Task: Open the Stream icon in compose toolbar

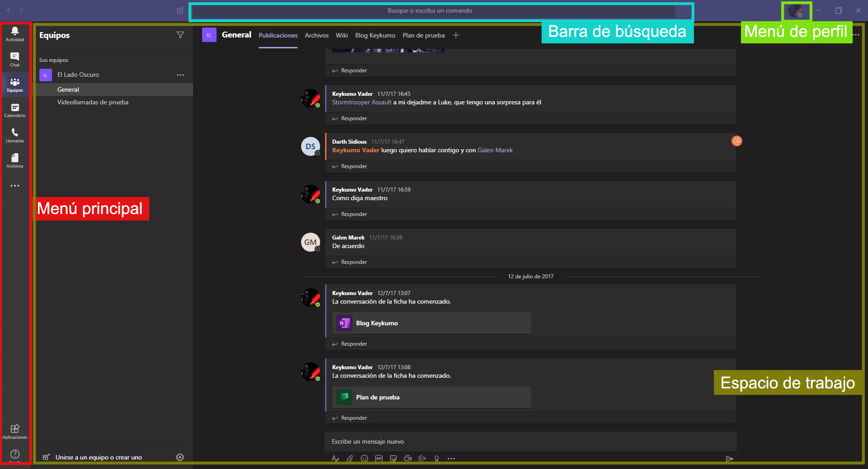Action: pyautogui.click(x=422, y=458)
